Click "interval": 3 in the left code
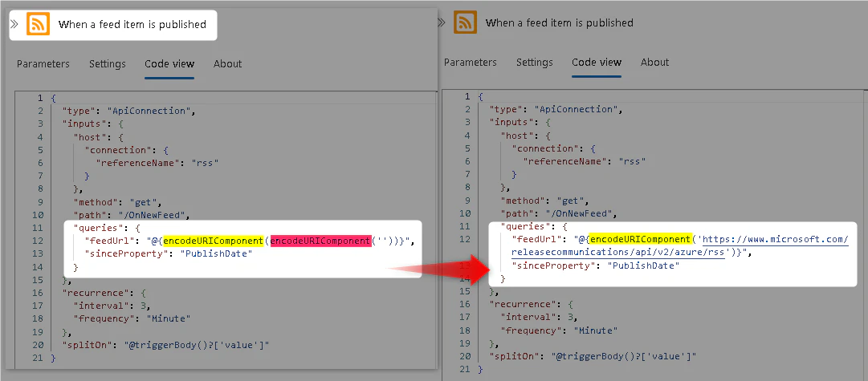The height and width of the screenshot is (381, 868). [112, 306]
